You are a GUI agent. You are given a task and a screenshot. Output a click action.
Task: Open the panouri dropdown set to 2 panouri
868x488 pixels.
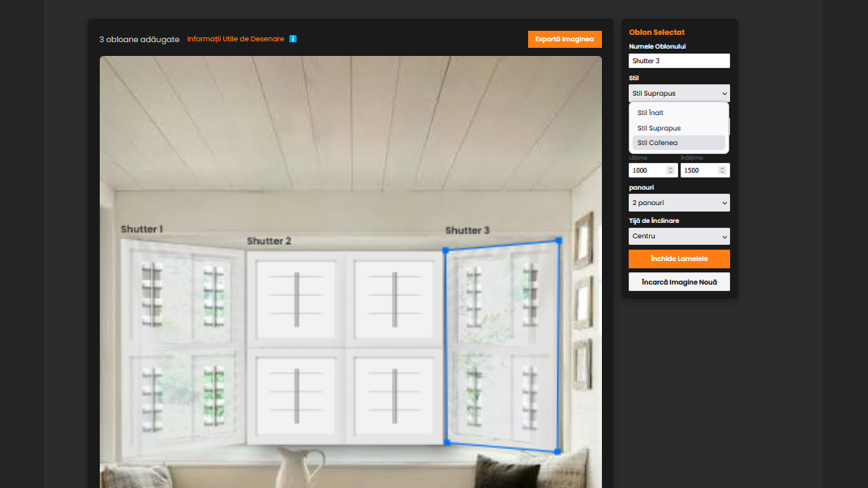tap(679, 203)
